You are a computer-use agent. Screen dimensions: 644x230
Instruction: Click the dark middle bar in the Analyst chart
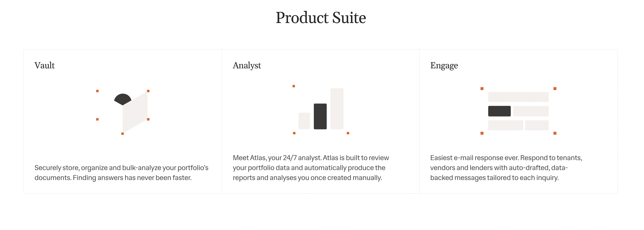pos(320,116)
